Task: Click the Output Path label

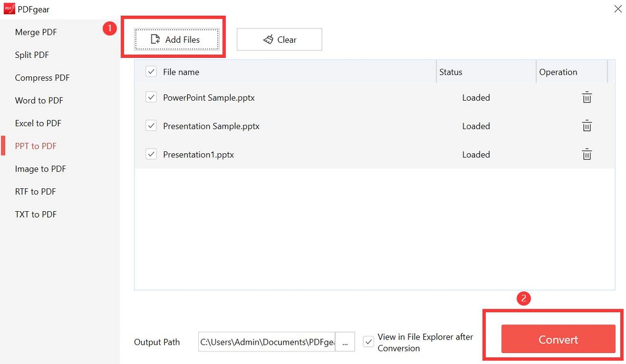Action: click(157, 342)
